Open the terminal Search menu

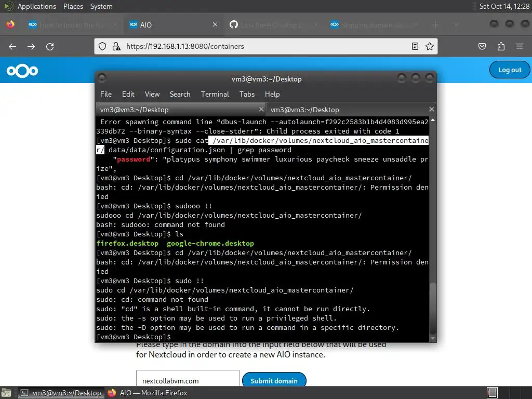[x=180, y=95]
